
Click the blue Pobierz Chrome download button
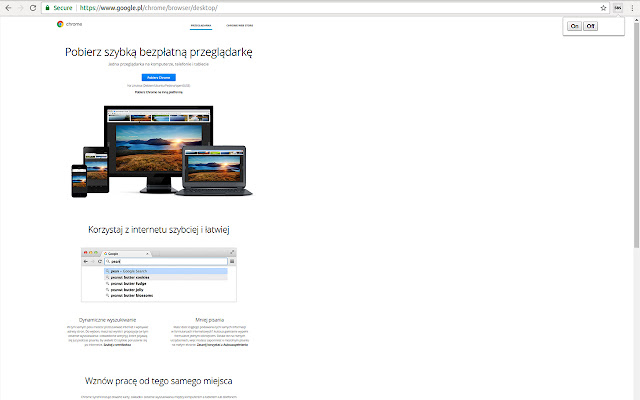click(159, 78)
